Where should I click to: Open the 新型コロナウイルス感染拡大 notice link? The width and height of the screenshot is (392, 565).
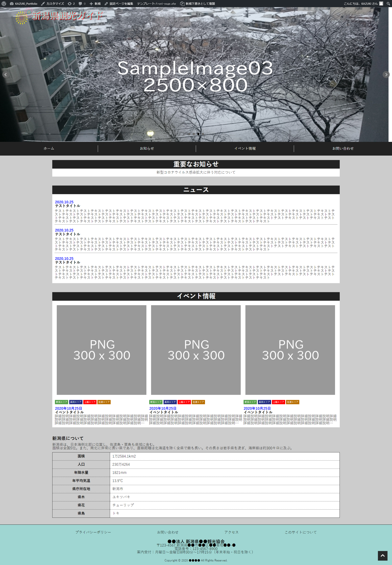(196, 172)
